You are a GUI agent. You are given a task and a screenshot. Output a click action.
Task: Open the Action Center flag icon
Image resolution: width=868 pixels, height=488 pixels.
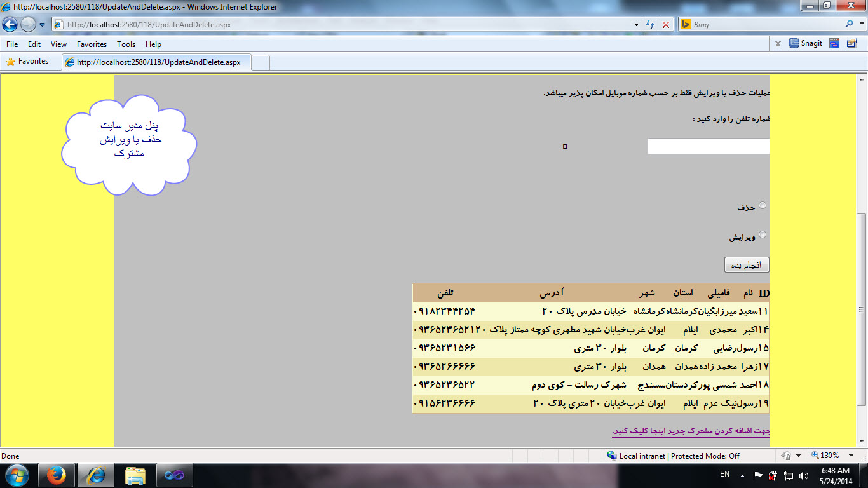pos(758,475)
